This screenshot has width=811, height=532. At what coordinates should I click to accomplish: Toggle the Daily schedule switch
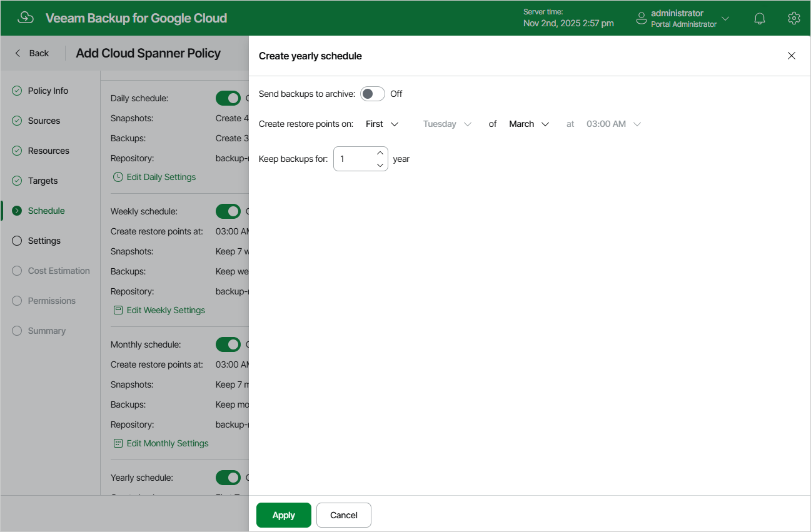(228, 98)
